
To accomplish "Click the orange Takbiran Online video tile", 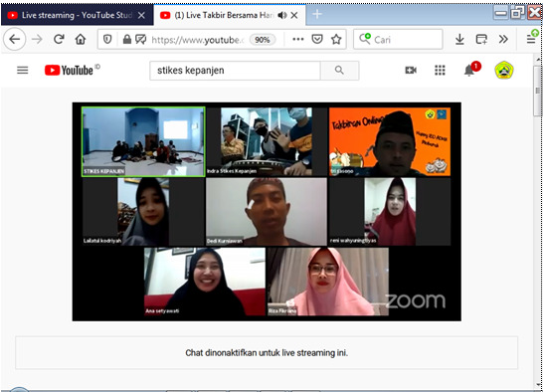I will coord(390,141).
